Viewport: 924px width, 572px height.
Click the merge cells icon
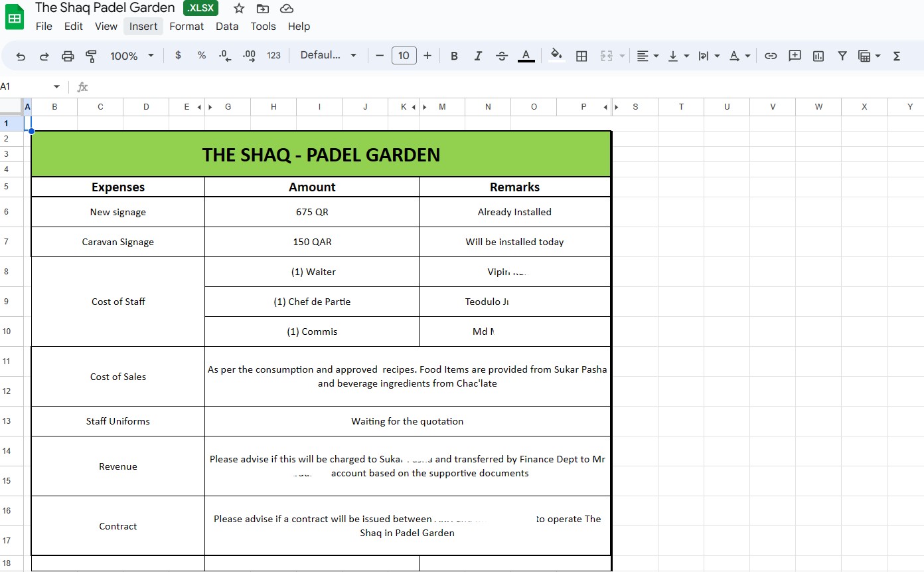click(x=606, y=56)
